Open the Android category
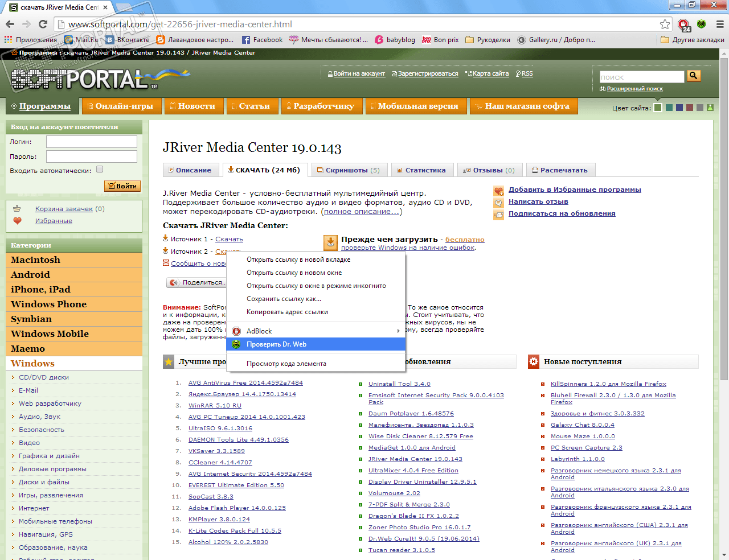The width and height of the screenshot is (729, 560). point(74,275)
